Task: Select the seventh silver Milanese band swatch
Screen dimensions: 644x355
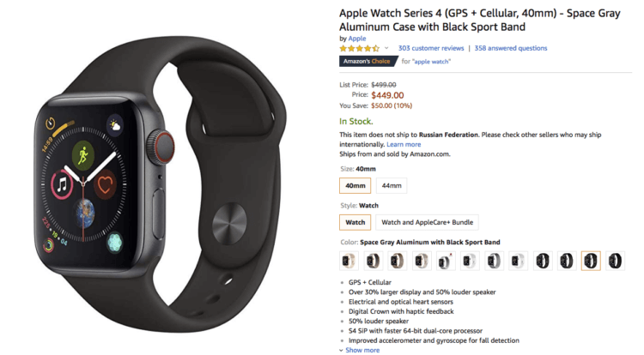Action: [494, 261]
